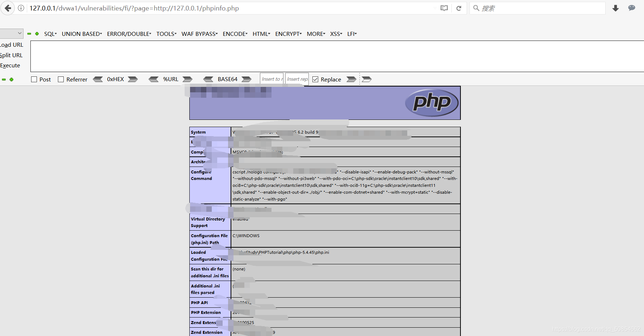This screenshot has height=336, width=644.
Task: Click 'Configure Command' row label
Action: point(201,175)
